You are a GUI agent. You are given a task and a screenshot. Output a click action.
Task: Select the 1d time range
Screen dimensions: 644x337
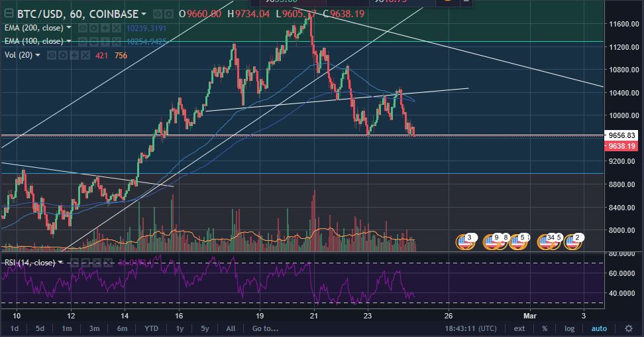15,328
